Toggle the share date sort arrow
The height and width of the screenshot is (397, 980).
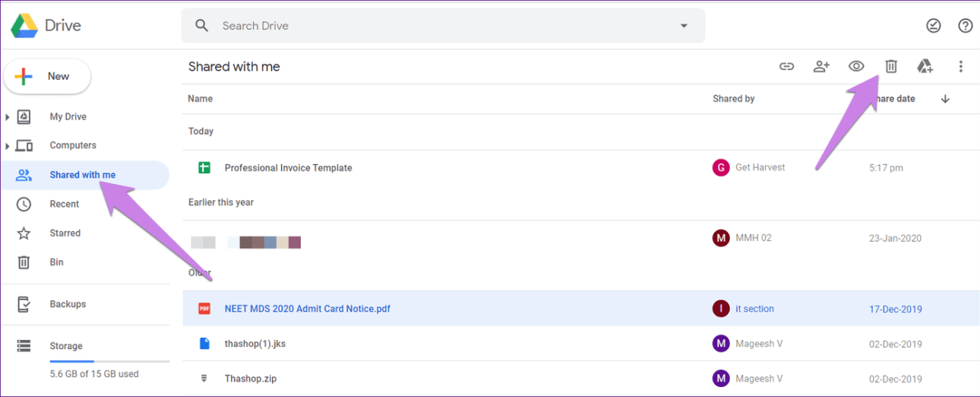pos(945,99)
